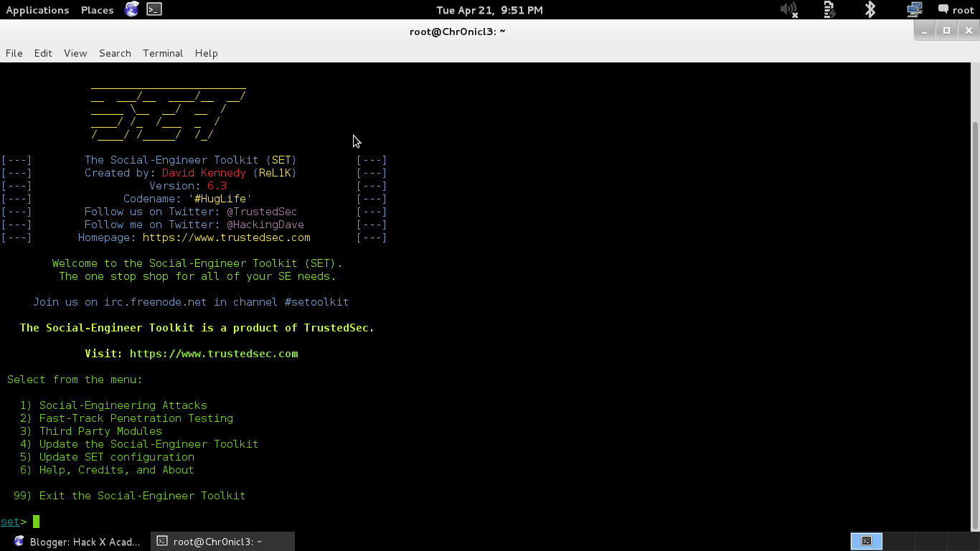Click option 4) Update the Social-Engineer Toolkit
Viewport: 980px width, 551px height.
[x=139, y=444]
